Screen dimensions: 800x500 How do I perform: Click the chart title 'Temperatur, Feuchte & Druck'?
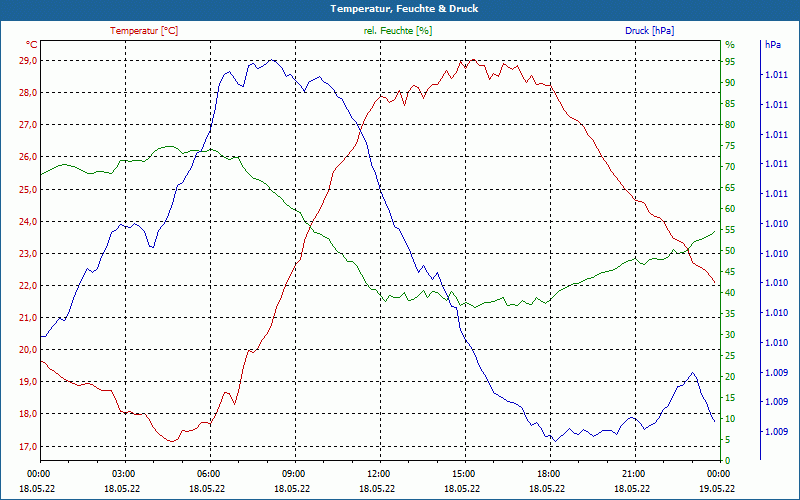[404, 9]
